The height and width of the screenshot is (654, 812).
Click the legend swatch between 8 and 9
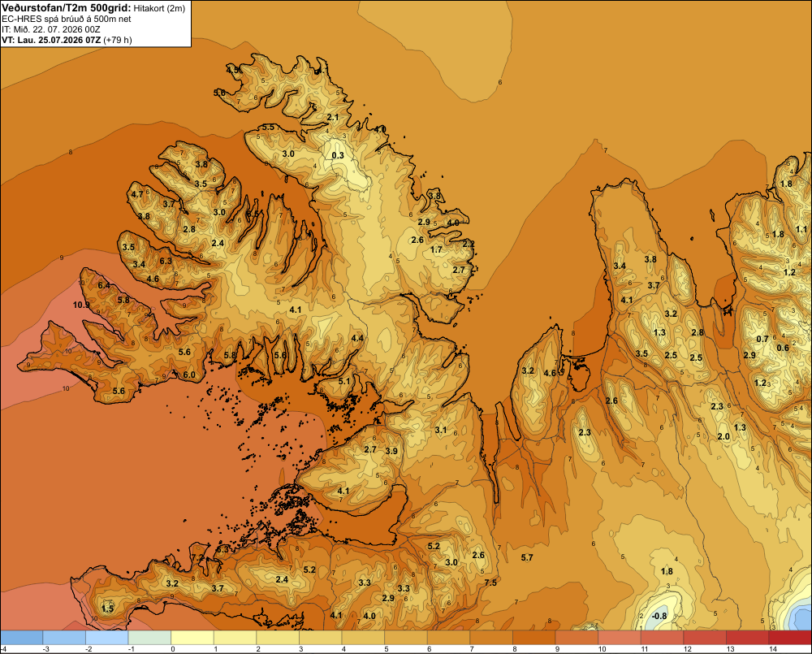[x=534, y=638]
